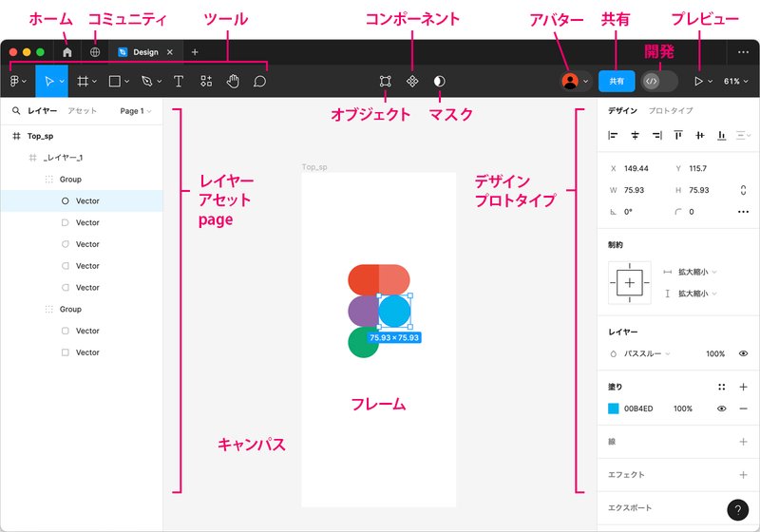
Task: Switch to the レイヤー tab
Action: 42,111
